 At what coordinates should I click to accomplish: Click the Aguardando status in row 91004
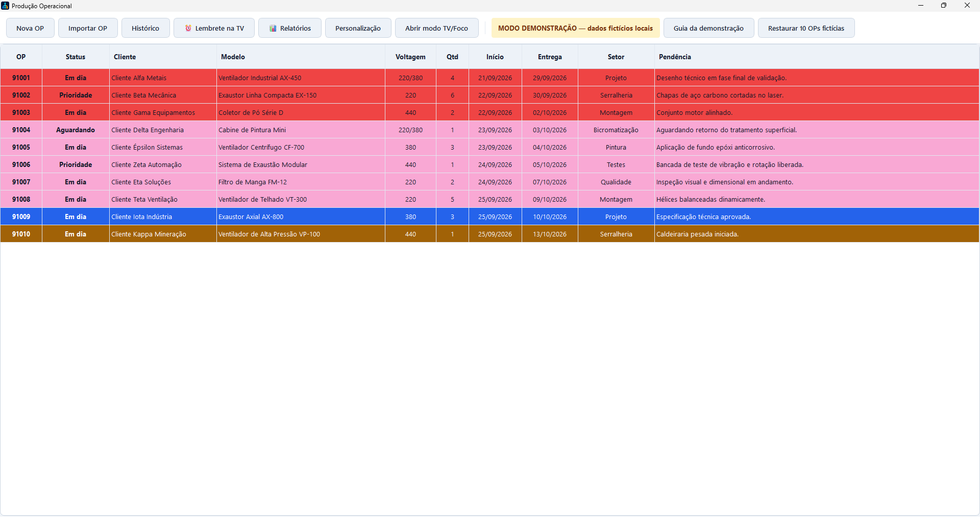pyautogui.click(x=76, y=130)
